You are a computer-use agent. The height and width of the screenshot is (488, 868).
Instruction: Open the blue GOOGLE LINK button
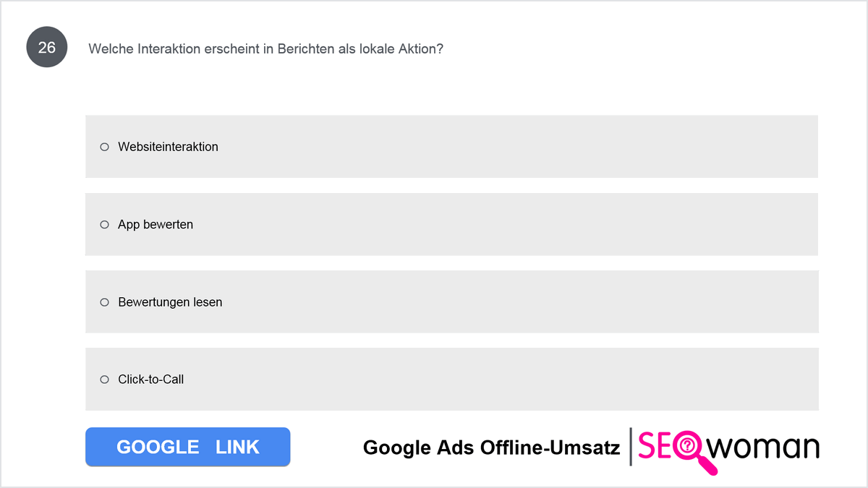pos(188,447)
